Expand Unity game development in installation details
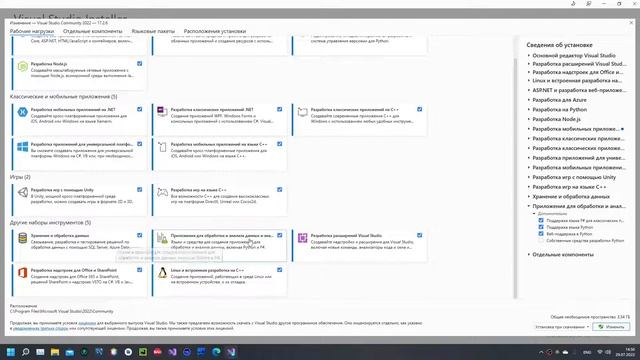 pos(529,178)
